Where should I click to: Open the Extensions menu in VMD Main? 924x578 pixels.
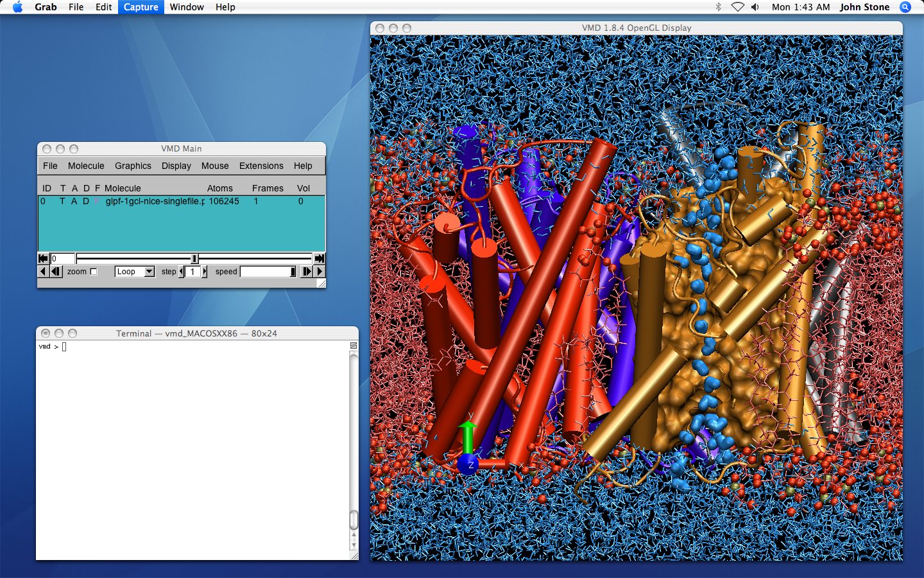coord(261,166)
